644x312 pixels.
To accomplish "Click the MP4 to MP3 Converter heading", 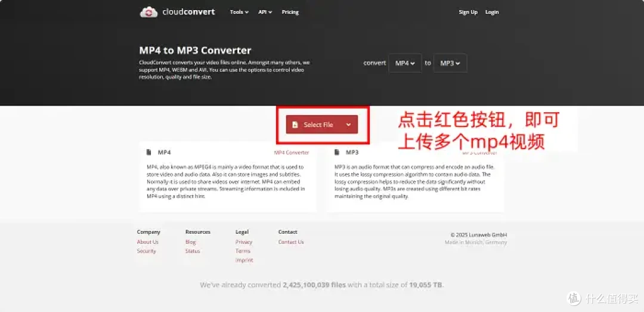I will point(195,51).
